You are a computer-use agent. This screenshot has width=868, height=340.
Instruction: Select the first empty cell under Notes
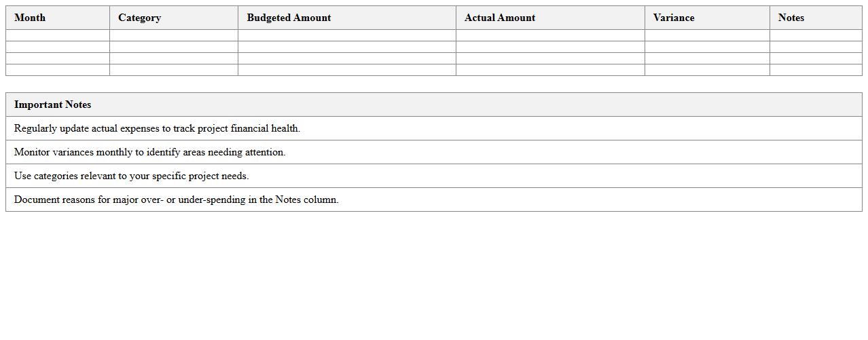coord(816,35)
